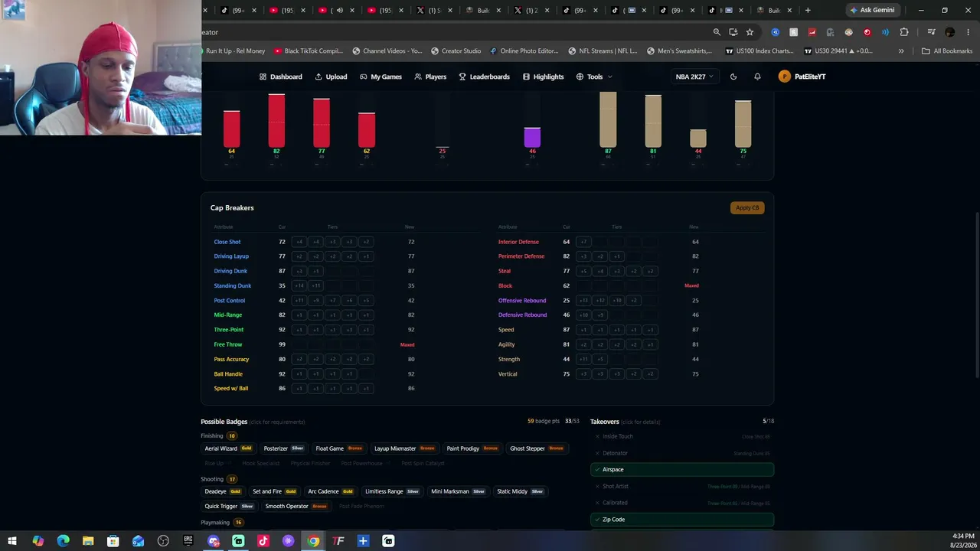Viewport: 980px width, 551px height.
Task: Click the Ball Handle attribute label
Action: click(x=228, y=374)
